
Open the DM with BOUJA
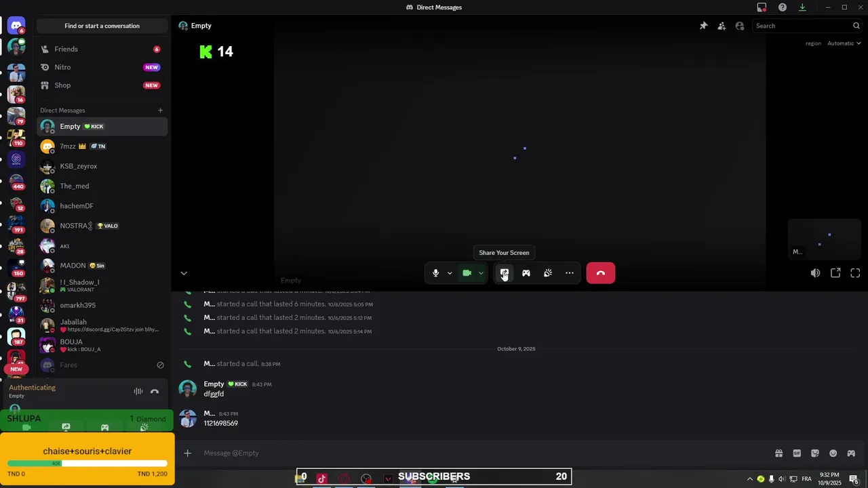point(102,345)
